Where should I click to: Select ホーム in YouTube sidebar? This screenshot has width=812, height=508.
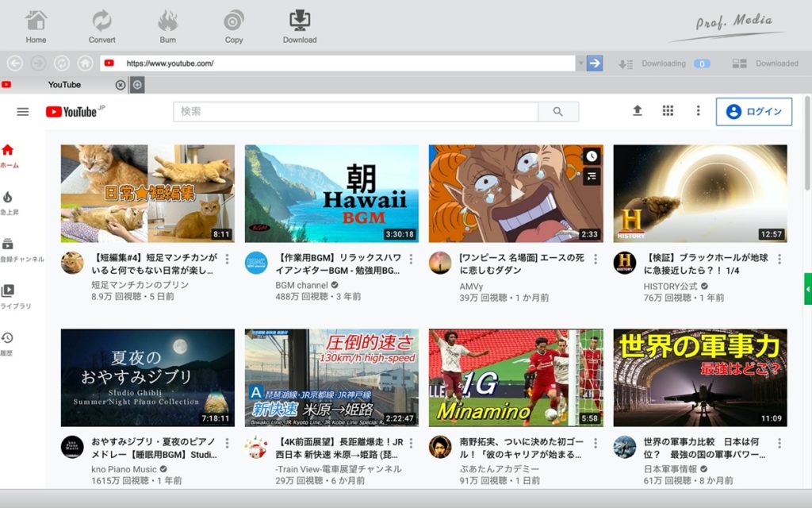[9, 156]
